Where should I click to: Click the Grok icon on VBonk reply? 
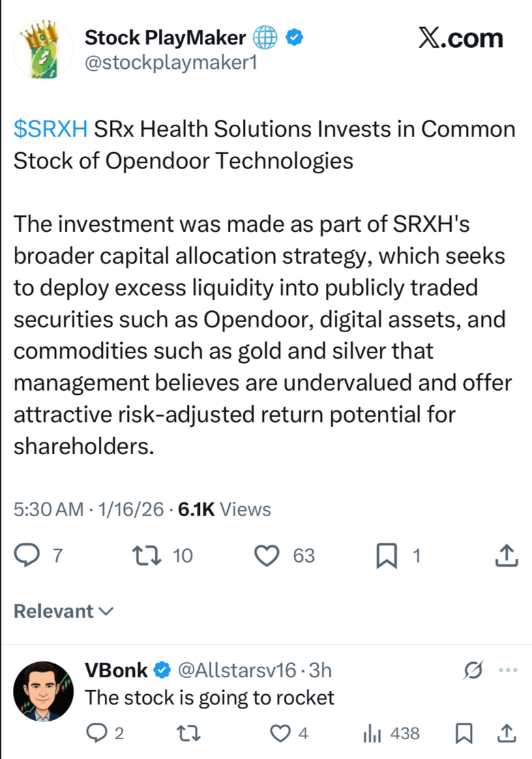(x=473, y=670)
